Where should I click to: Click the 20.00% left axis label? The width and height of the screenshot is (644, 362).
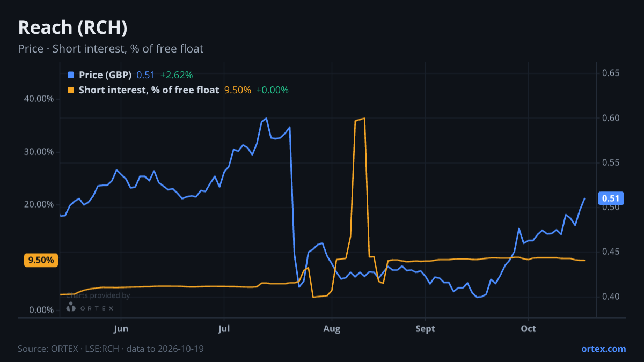coord(39,204)
